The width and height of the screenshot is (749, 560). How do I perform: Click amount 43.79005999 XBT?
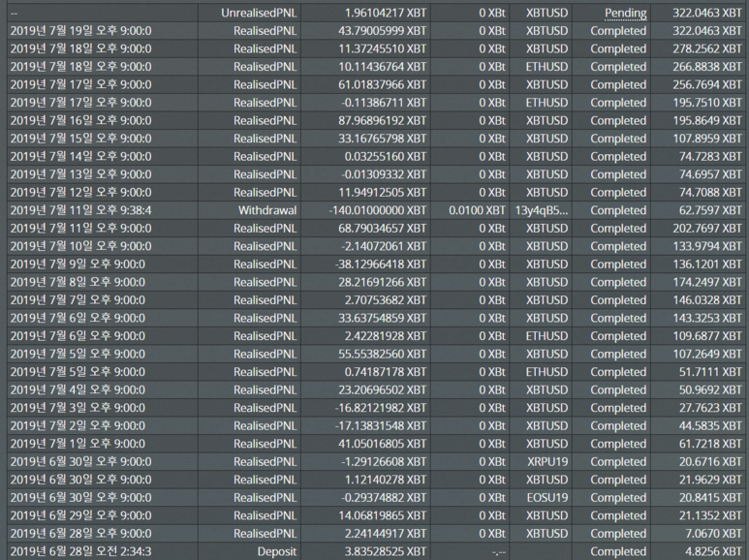tap(382, 31)
